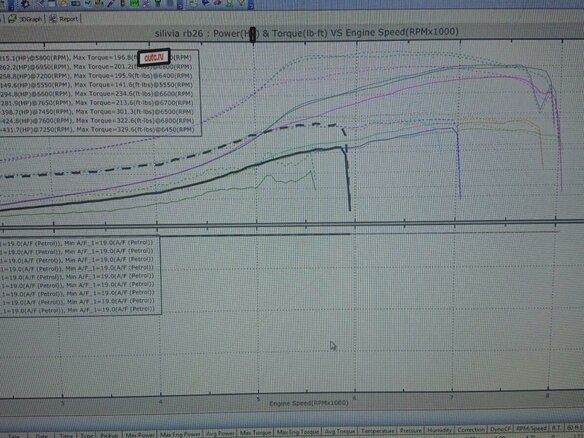Select legend row with Max Torque=301.3
Image resolution: width=584 pixels, height=438 pixels.
97,112
